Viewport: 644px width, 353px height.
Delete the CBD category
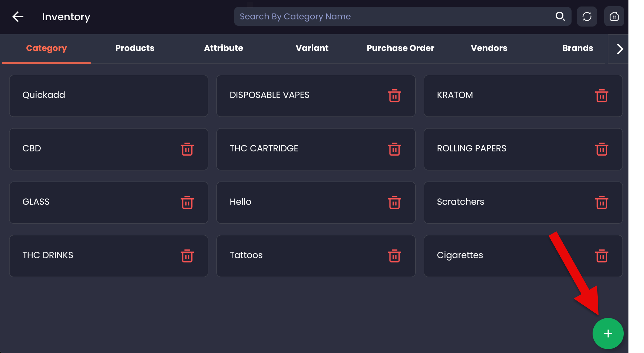(187, 149)
